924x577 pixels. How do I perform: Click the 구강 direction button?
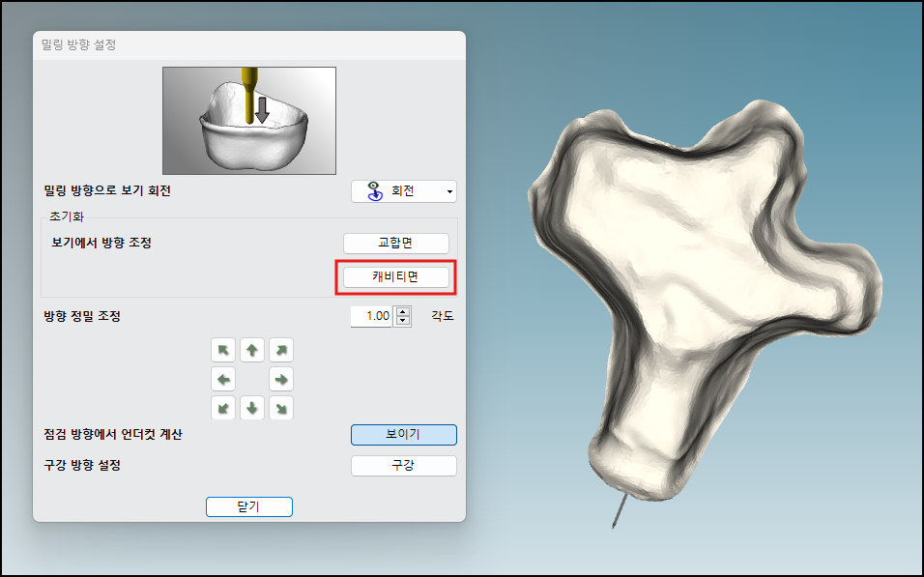click(x=403, y=466)
